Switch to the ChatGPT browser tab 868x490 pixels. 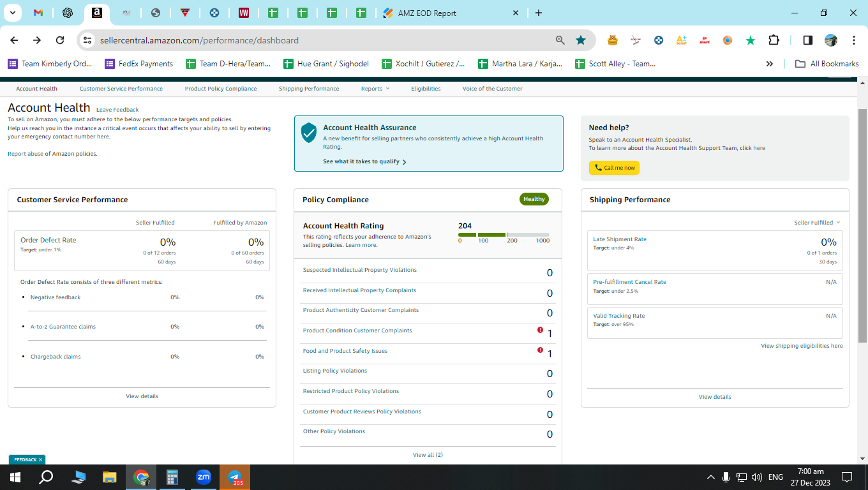(68, 13)
